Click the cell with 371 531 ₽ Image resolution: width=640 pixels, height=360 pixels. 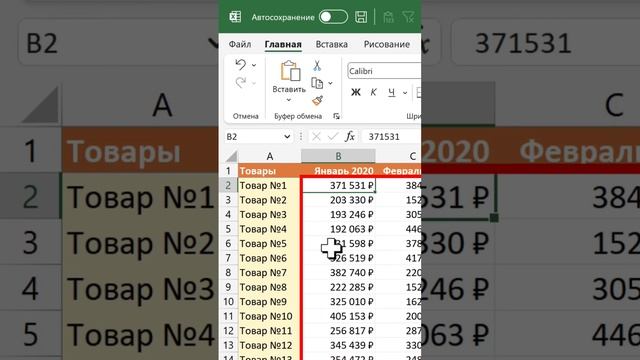338,185
